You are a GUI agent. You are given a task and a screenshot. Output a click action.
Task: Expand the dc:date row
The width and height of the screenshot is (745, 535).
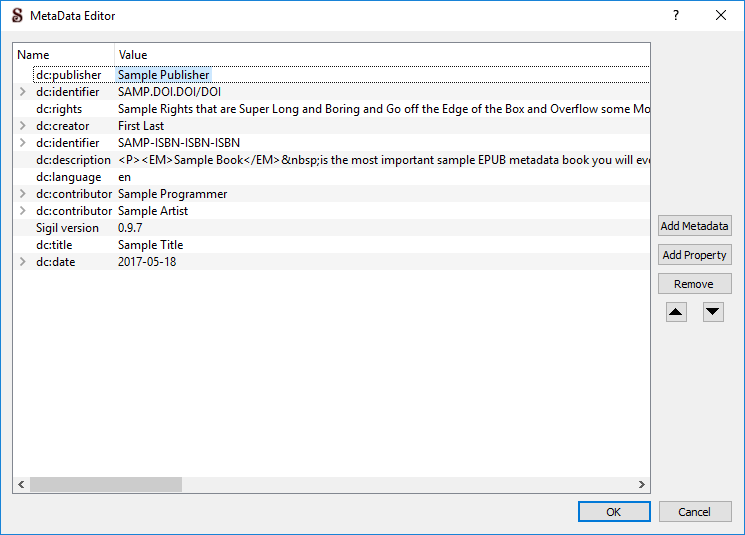22,262
